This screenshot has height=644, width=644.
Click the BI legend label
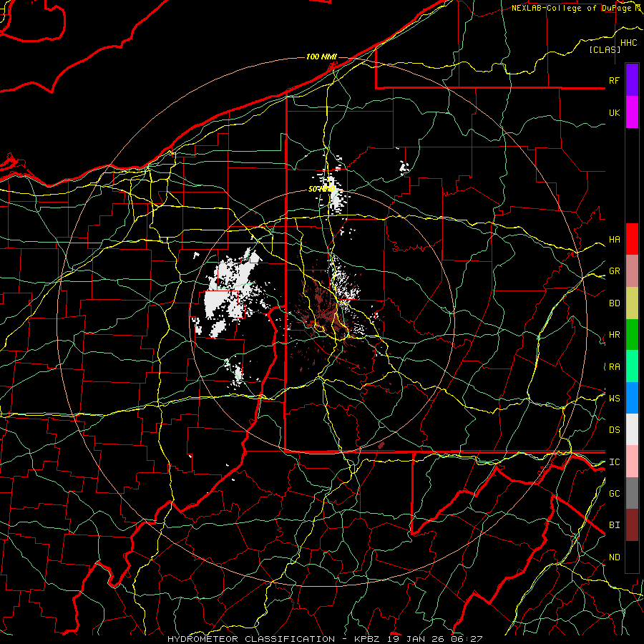click(x=614, y=525)
